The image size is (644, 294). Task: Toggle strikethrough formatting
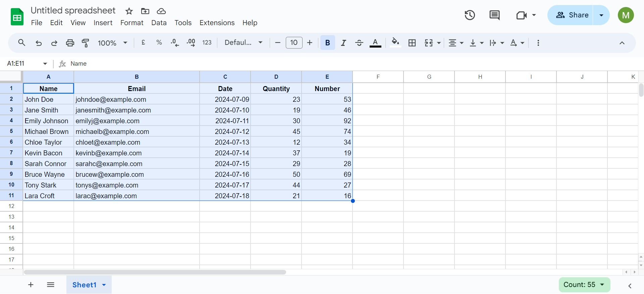359,43
